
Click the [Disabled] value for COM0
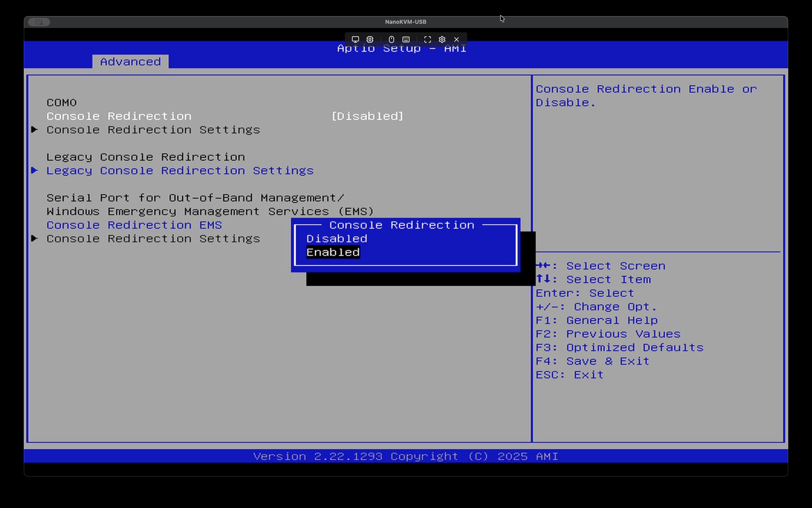pyautogui.click(x=367, y=116)
